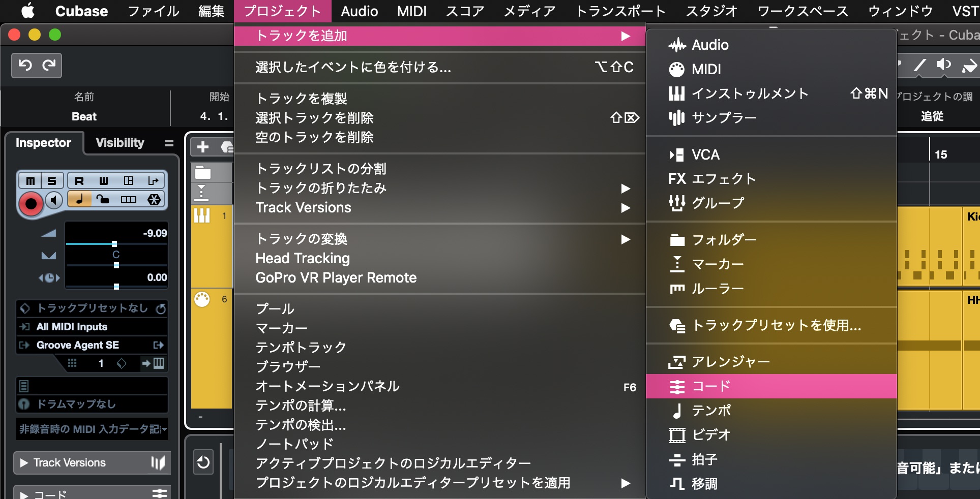Choose テンポ track from the submenu
The width and height of the screenshot is (980, 499).
(771, 411)
